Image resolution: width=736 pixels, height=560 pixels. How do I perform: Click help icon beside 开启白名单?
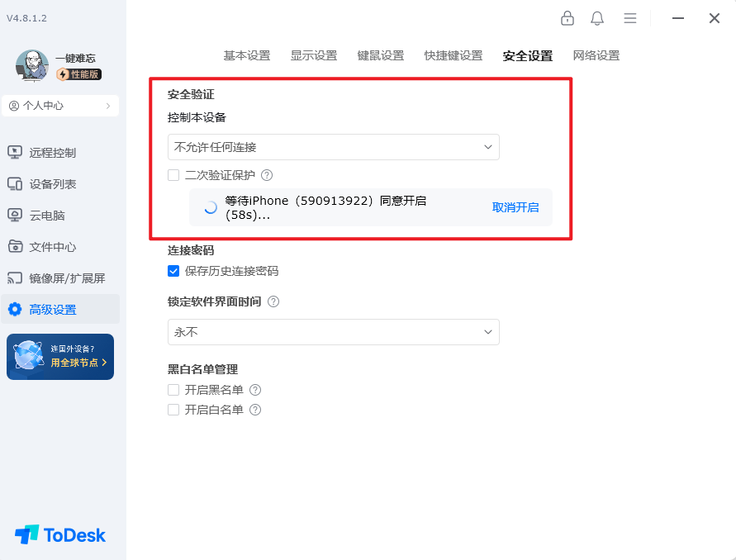[x=255, y=410]
